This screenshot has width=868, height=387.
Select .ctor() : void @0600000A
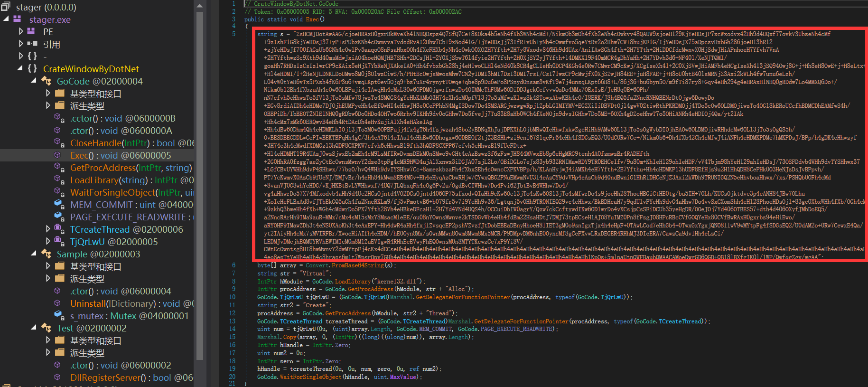tap(121, 130)
